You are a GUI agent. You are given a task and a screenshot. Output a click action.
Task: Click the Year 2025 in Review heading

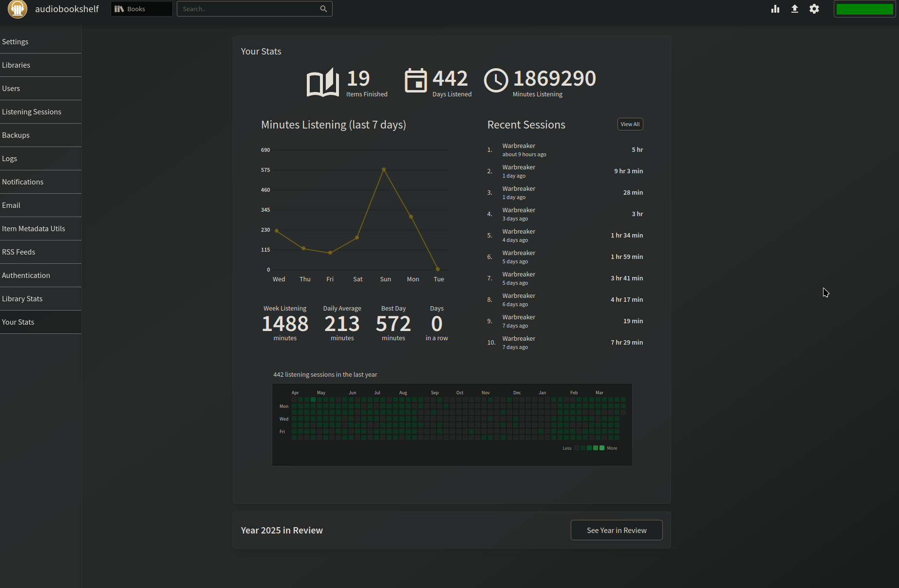(x=282, y=530)
